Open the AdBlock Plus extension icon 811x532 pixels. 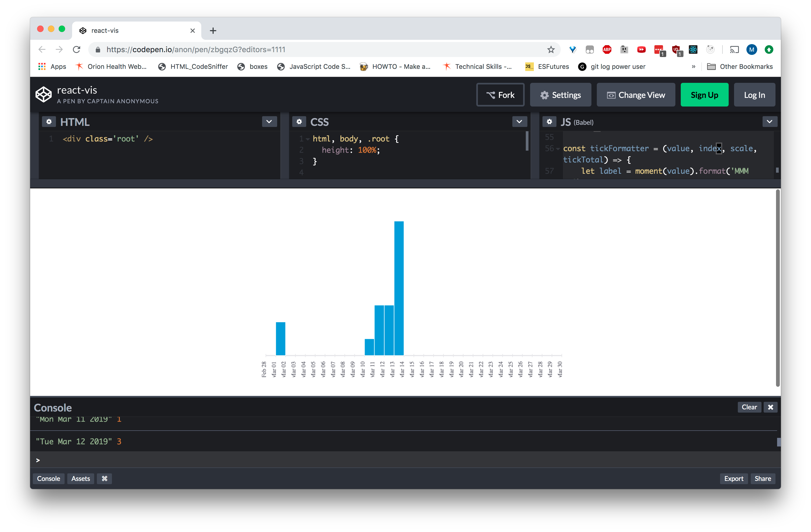click(607, 49)
